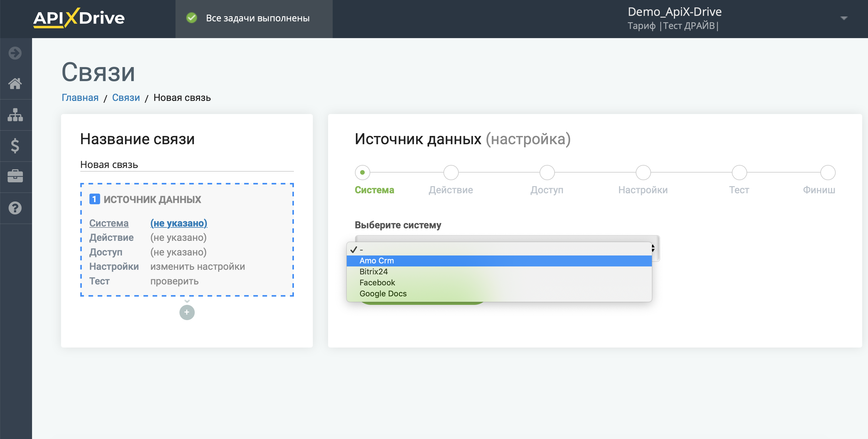Click Доступ row label in source block
868x439 pixels.
[x=106, y=252]
